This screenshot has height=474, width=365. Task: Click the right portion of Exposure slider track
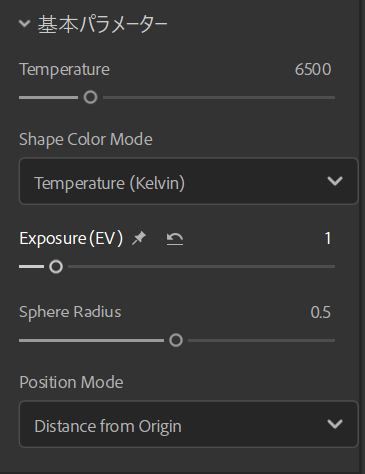coord(267,267)
